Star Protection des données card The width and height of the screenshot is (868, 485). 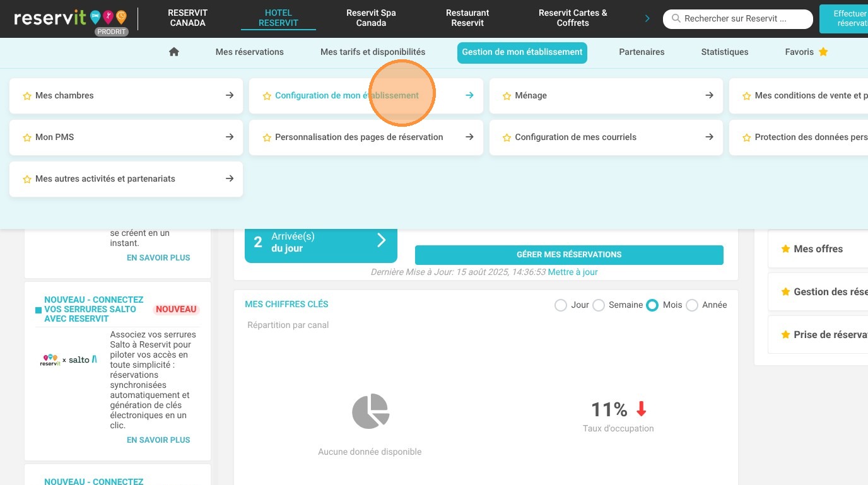pyautogui.click(x=746, y=137)
